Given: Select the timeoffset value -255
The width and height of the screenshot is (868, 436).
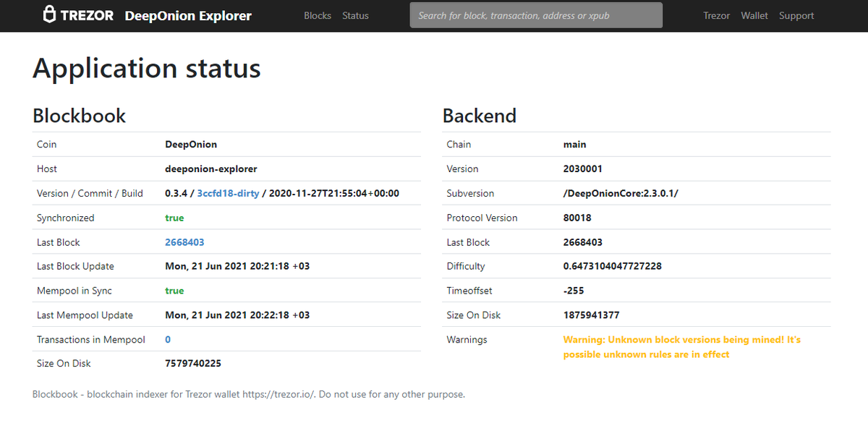Looking at the screenshot, I should [574, 291].
